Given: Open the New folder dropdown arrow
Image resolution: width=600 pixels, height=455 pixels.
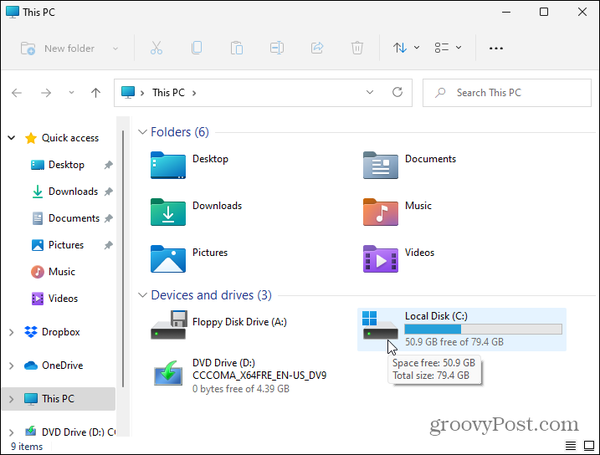Looking at the screenshot, I should [115, 49].
